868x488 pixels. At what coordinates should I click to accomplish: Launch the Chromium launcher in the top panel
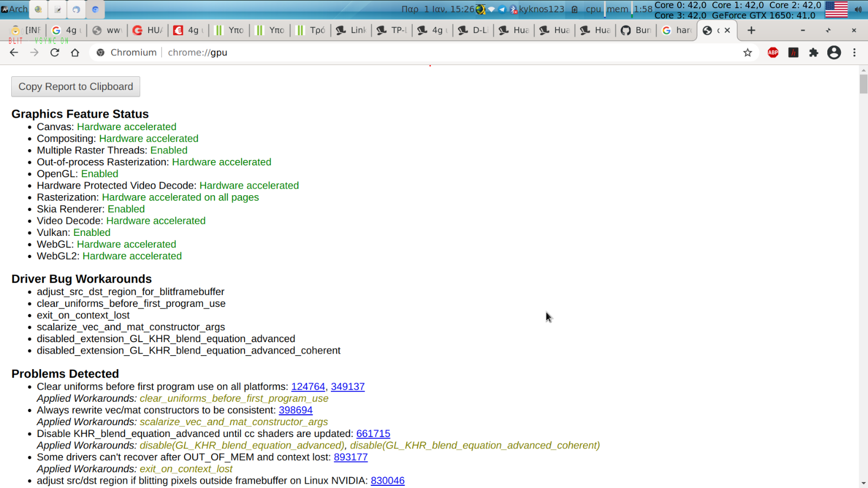click(x=95, y=9)
